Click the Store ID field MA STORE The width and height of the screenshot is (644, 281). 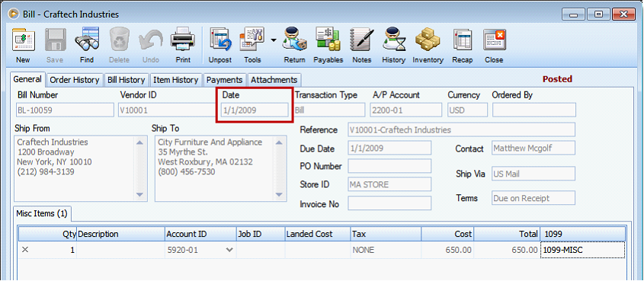click(389, 184)
